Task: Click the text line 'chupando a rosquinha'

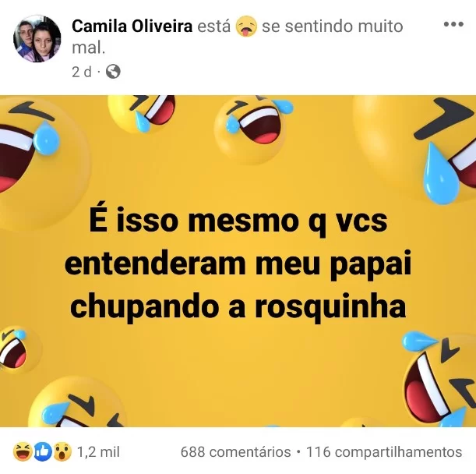Action: pyautogui.click(x=238, y=307)
